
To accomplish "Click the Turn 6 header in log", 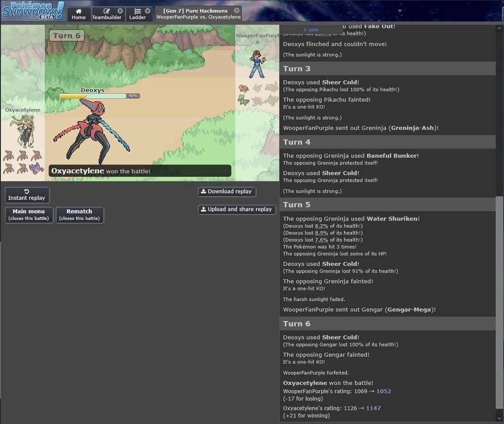I will coord(387,324).
